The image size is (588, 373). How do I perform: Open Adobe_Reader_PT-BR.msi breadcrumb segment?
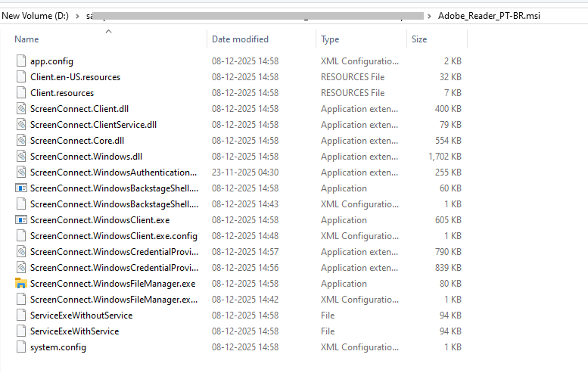[x=489, y=16]
